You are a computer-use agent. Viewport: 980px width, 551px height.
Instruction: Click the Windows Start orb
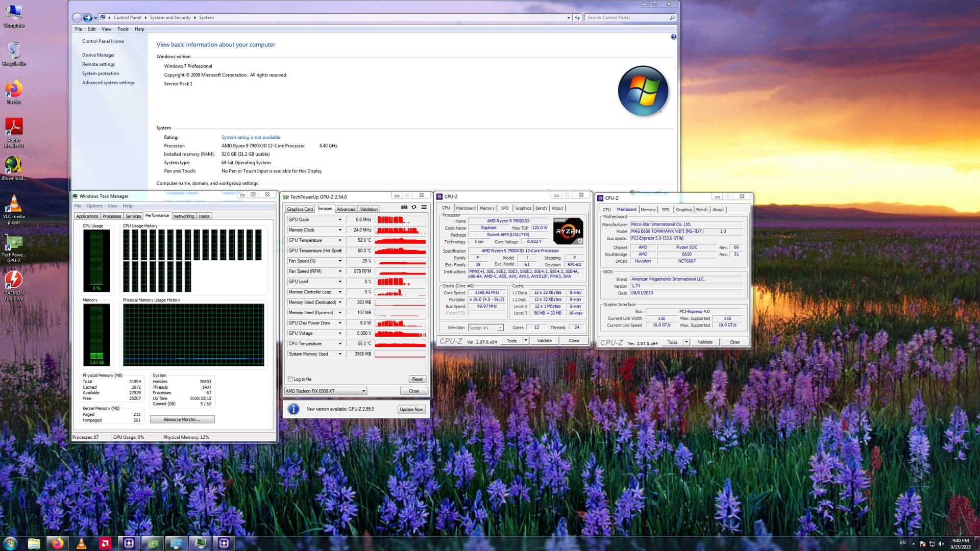pyautogui.click(x=10, y=543)
